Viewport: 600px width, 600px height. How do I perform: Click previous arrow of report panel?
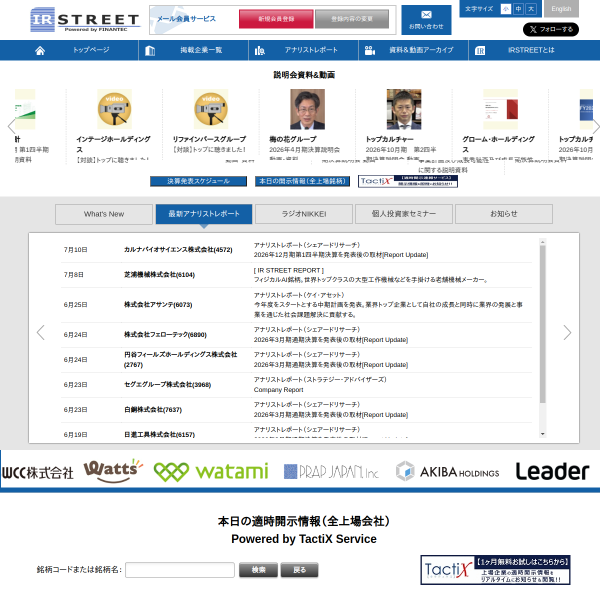41,333
